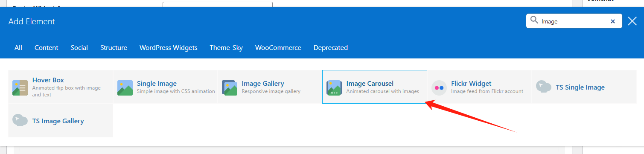
Task: Click the Flickr Widget icon
Action: pyautogui.click(x=439, y=87)
